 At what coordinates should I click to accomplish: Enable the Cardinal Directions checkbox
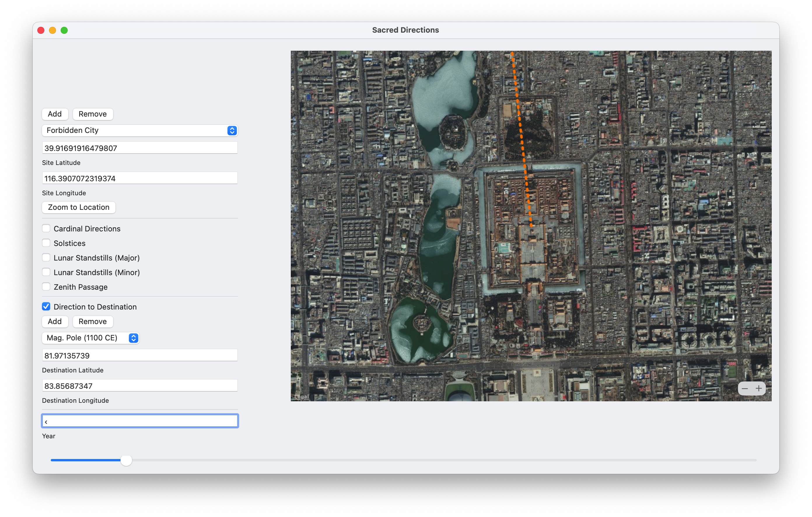(46, 228)
